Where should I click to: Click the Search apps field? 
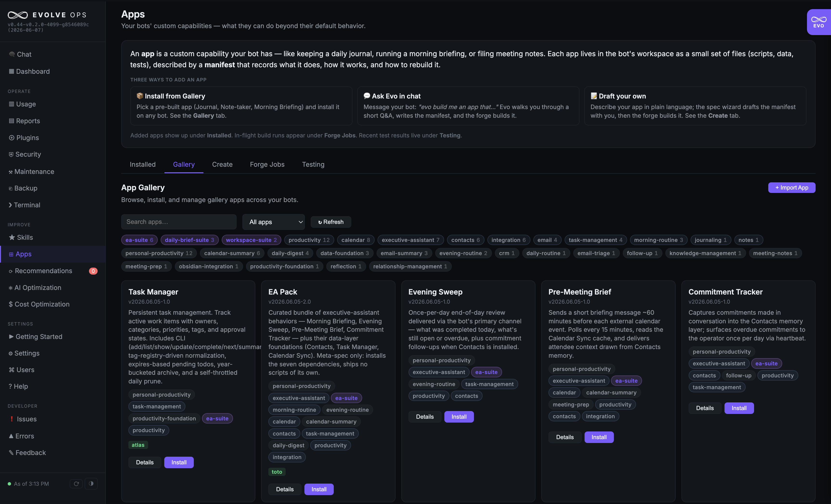179,222
